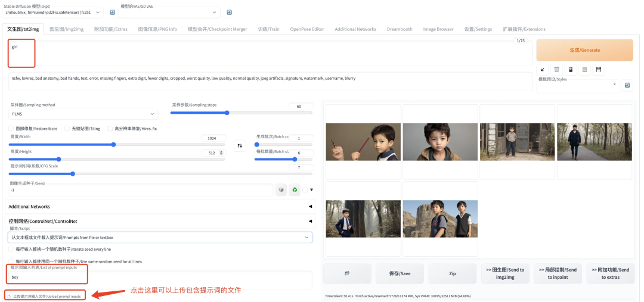Select thumbnail of person standing on forest path
Viewport: 644px width, 302px height.
point(595,142)
